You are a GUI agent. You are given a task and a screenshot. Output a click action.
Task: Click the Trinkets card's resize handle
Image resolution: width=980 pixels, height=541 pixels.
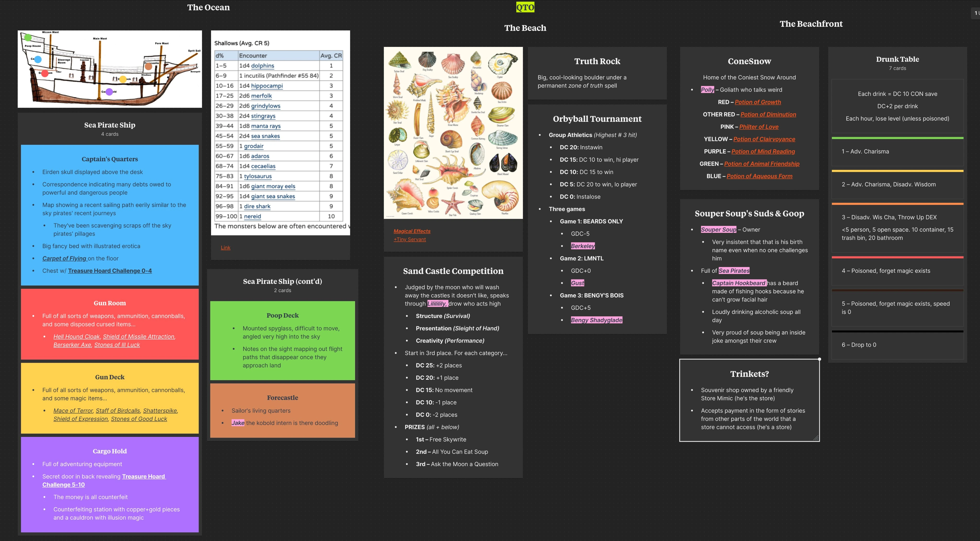(x=816, y=438)
